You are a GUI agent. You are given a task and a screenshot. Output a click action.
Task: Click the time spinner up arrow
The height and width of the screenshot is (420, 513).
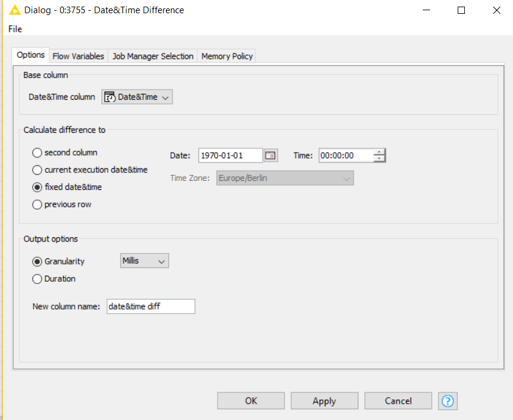pos(379,152)
